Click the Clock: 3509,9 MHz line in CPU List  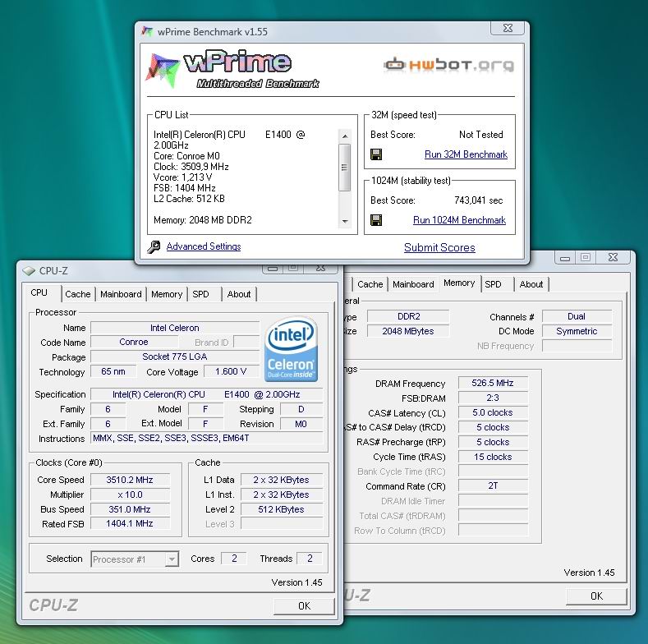191,167
